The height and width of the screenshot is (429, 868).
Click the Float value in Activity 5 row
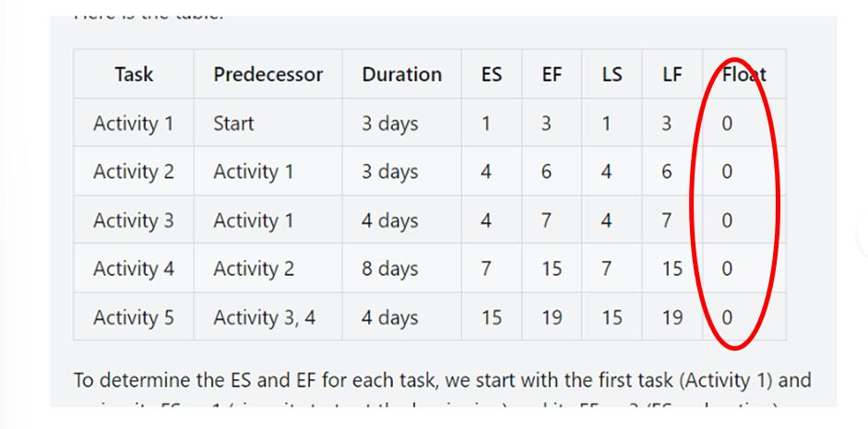click(744, 317)
